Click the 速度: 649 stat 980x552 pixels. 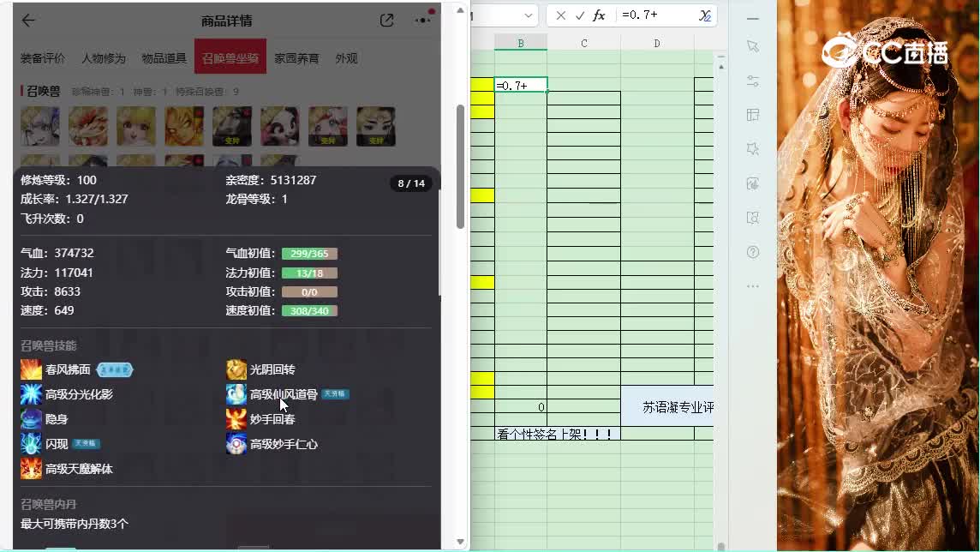point(47,310)
